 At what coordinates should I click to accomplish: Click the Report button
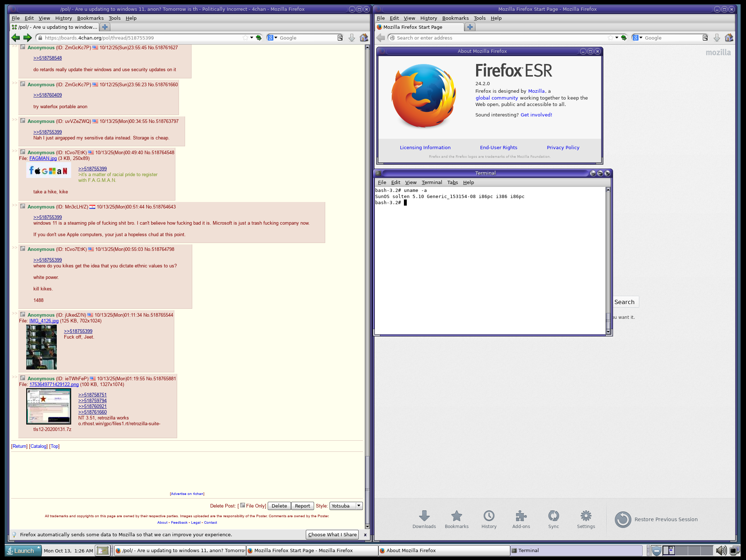coord(302,506)
